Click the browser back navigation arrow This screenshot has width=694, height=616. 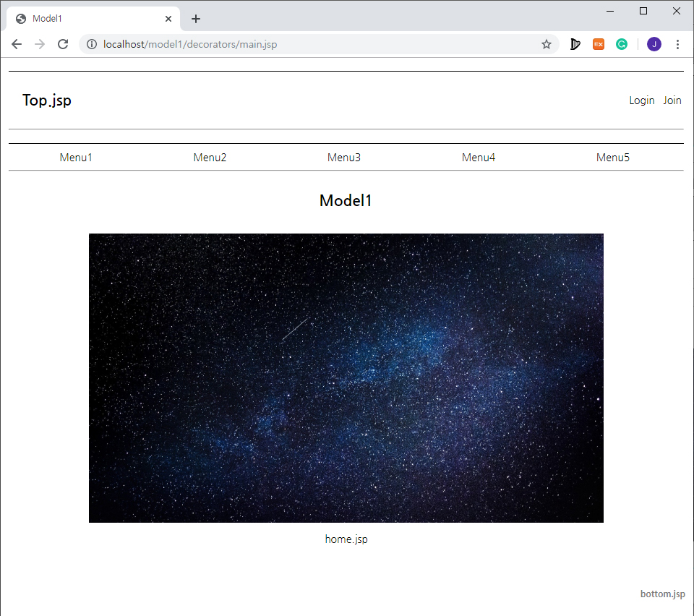pos(16,44)
